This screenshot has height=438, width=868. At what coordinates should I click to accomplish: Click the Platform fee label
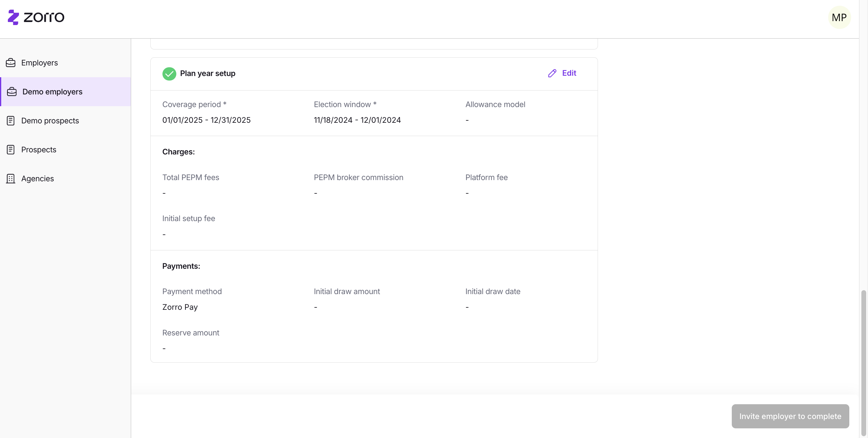pyautogui.click(x=486, y=177)
